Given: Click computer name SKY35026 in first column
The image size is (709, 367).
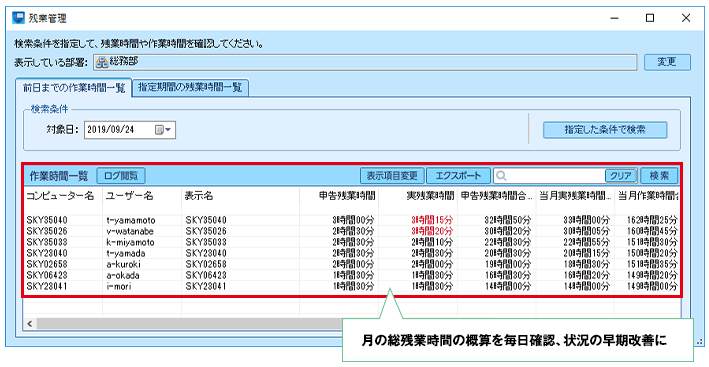Looking at the screenshot, I should tap(47, 231).
